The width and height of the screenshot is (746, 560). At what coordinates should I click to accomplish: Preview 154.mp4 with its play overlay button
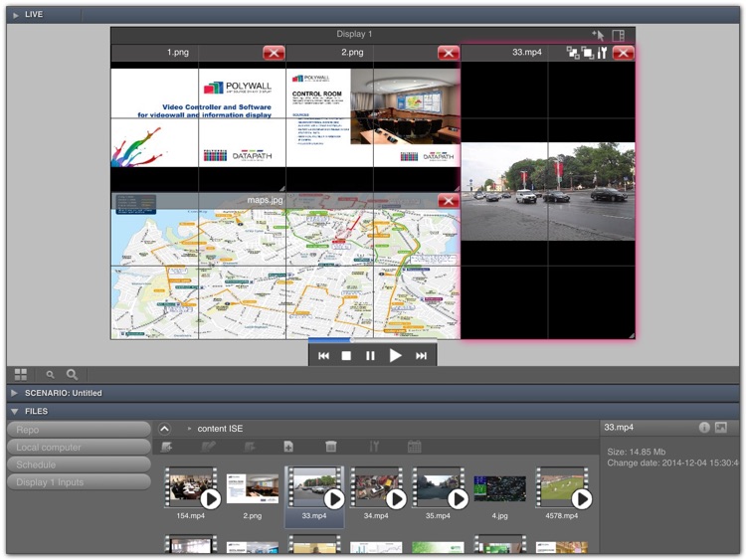pyautogui.click(x=210, y=499)
